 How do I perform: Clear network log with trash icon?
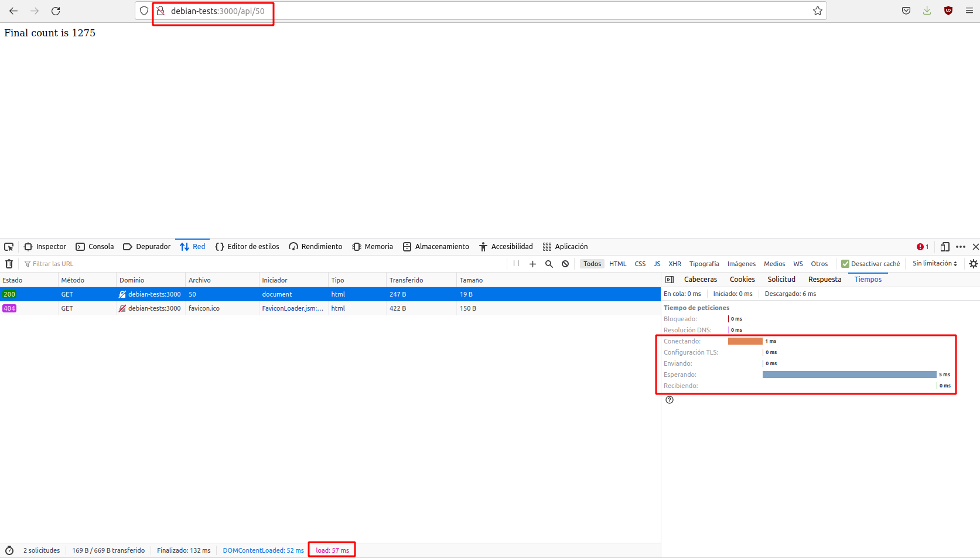point(9,264)
